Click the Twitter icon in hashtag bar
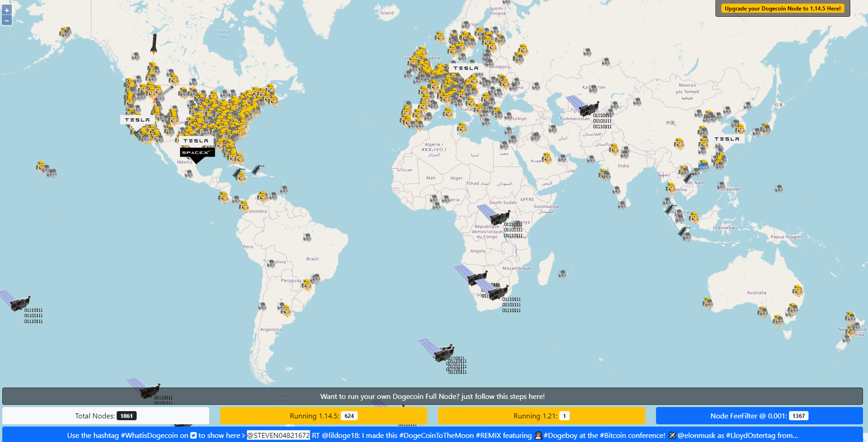Viewport: 868px width, 442px height. pos(193,435)
